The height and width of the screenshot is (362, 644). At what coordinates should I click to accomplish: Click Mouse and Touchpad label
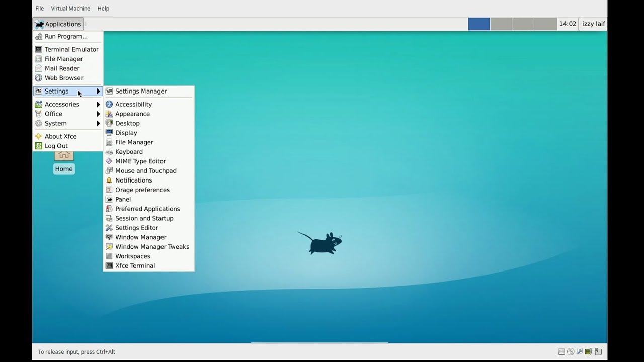click(146, 171)
